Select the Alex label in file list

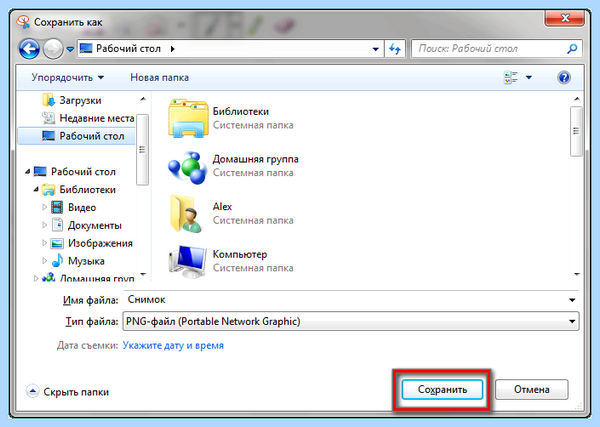(222, 207)
